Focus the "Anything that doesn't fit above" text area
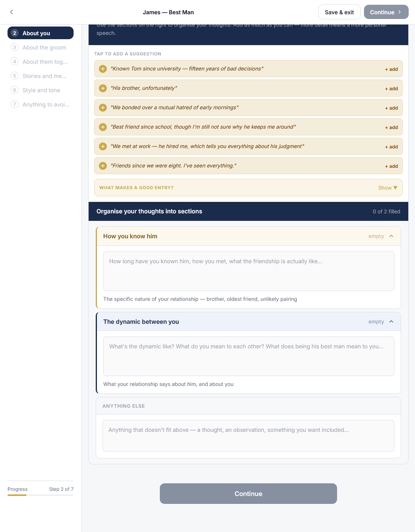The width and height of the screenshot is (415, 532). [x=248, y=436]
